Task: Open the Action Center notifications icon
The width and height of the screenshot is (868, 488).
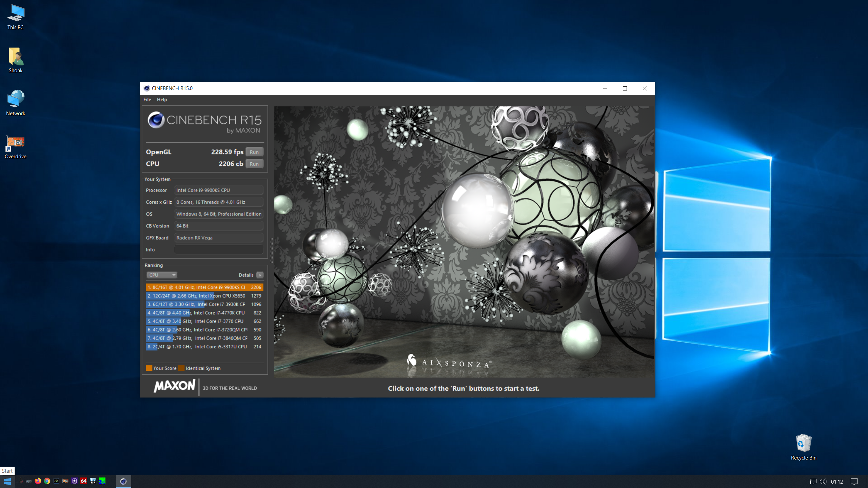Action: [854, 481]
